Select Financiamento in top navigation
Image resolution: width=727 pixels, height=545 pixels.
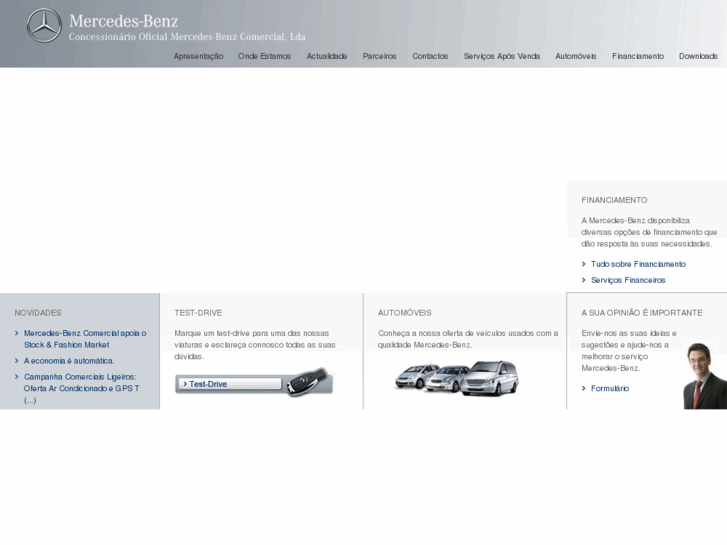(x=638, y=56)
